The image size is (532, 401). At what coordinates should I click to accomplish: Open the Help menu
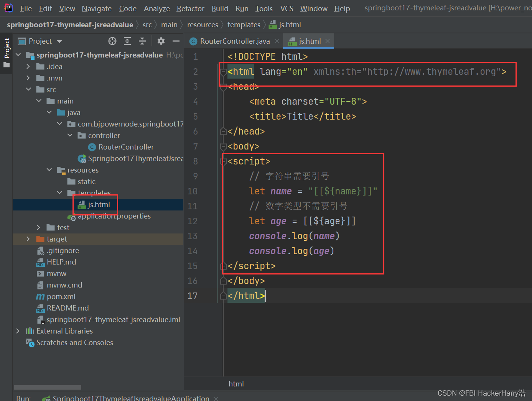tap(342, 8)
